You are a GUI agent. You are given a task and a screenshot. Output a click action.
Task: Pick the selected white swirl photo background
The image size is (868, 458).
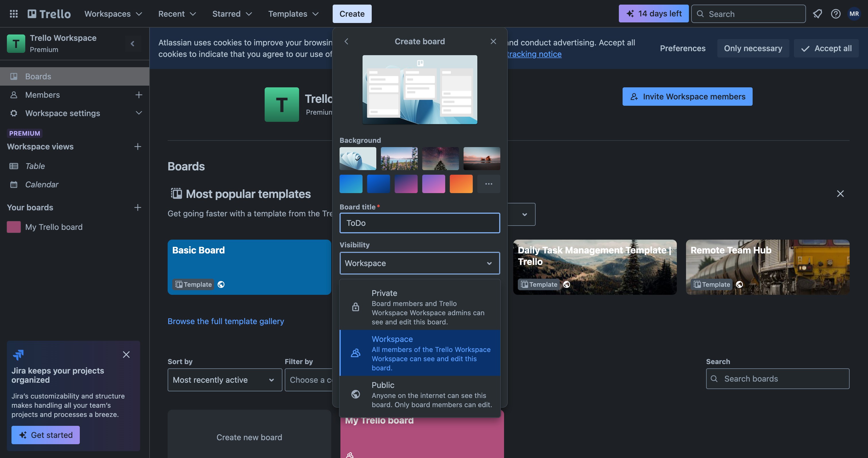point(358,159)
